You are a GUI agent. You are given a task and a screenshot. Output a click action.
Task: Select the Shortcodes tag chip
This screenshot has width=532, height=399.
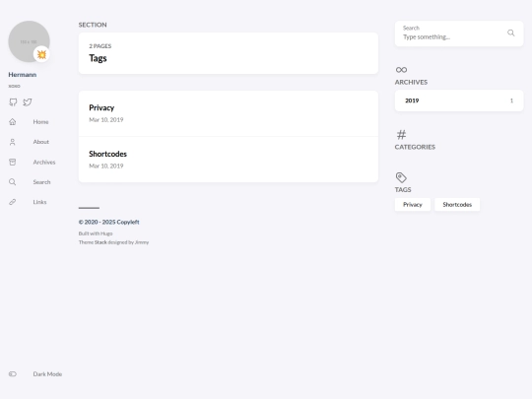(x=457, y=205)
